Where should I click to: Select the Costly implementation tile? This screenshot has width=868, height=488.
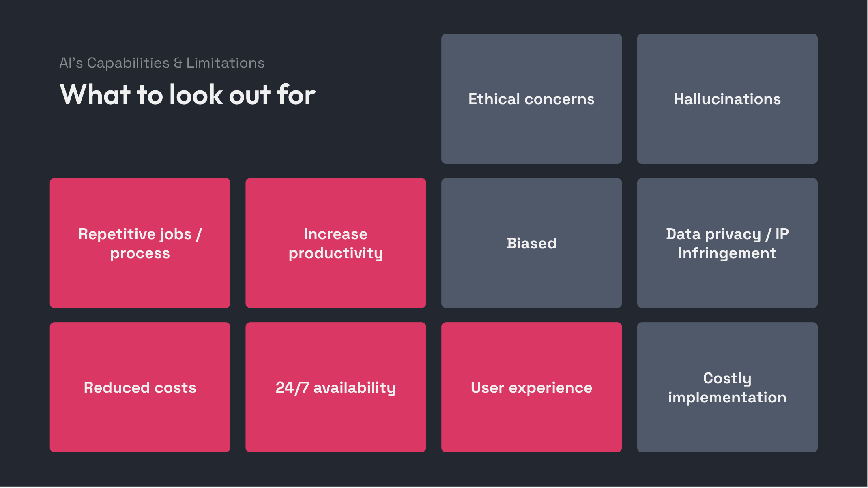pyautogui.click(x=727, y=387)
